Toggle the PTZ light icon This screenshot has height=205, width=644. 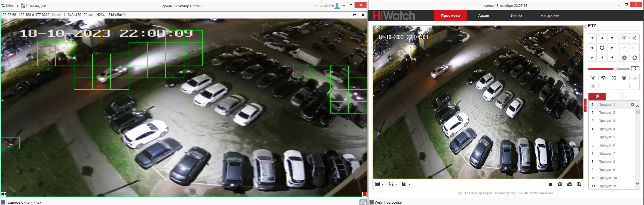(593, 78)
